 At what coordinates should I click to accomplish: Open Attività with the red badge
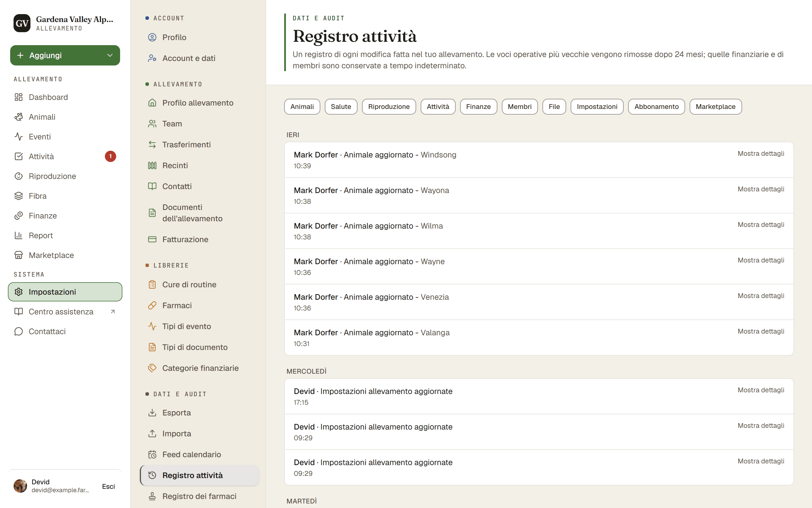click(x=65, y=157)
